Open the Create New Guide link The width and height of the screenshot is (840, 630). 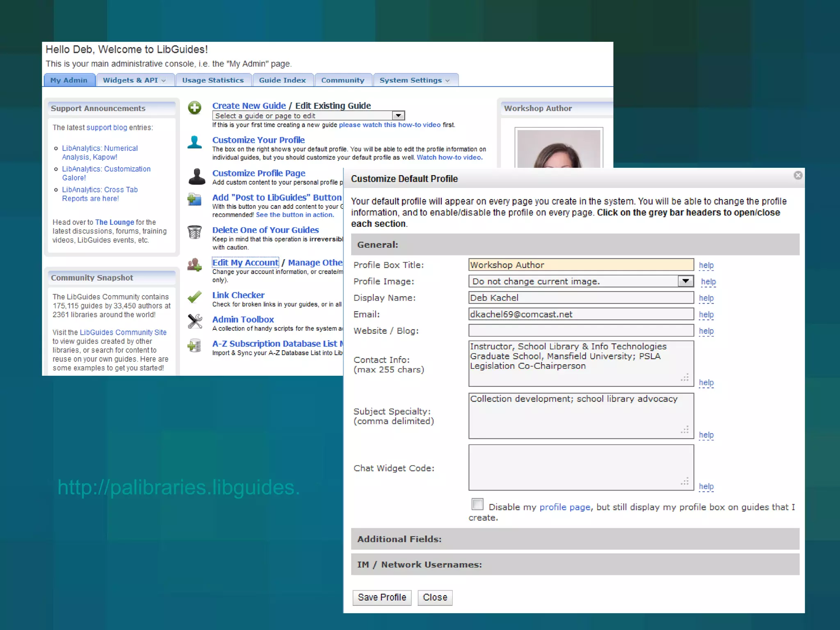249,105
